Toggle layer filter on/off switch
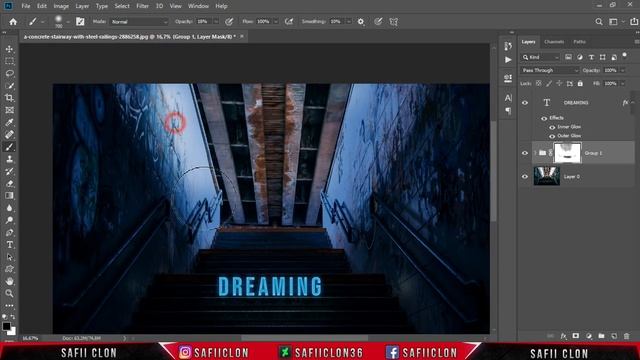Image resolution: width=640 pixels, height=360 pixels. 624,56
